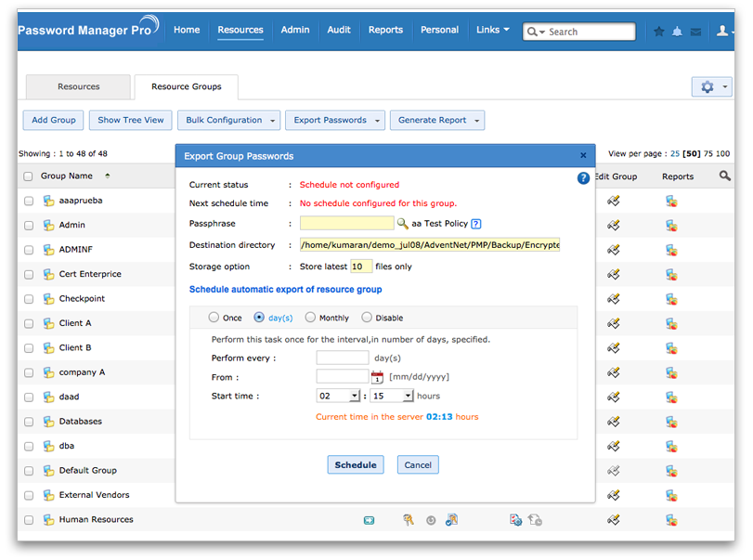Set view per page to 100
The width and height of the screenshot is (753, 560).
(x=722, y=153)
